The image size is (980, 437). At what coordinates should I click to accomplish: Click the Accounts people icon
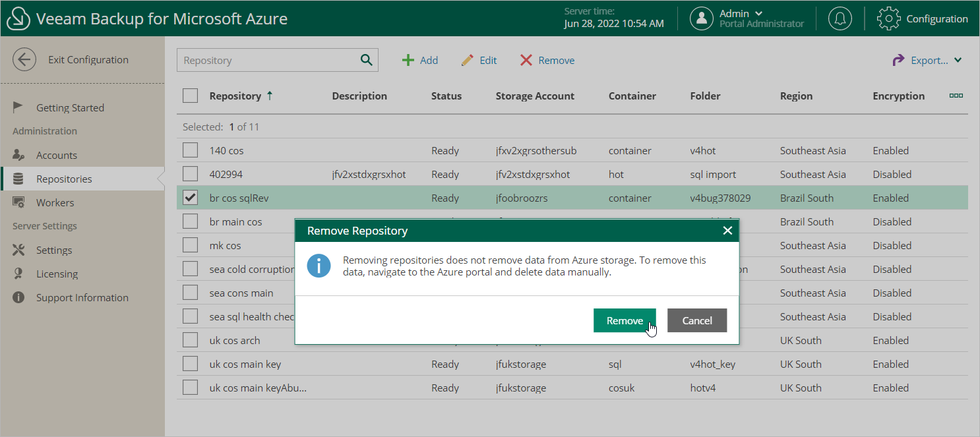coord(18,155)
